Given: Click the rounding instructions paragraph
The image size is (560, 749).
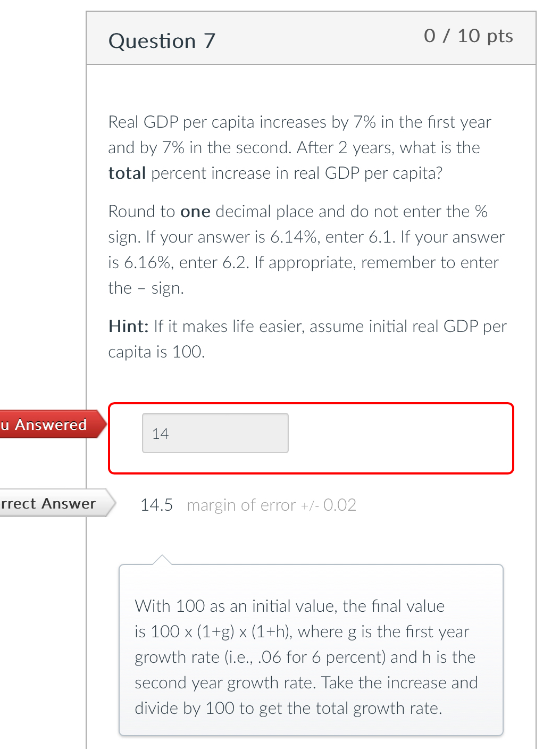Looking at the screenshot, I should 306,249.
